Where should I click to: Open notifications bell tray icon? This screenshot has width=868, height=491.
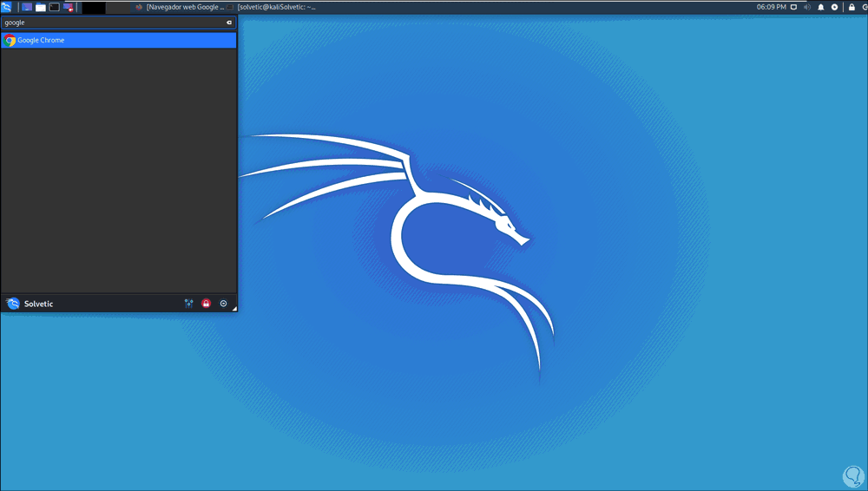pos(821,7)
